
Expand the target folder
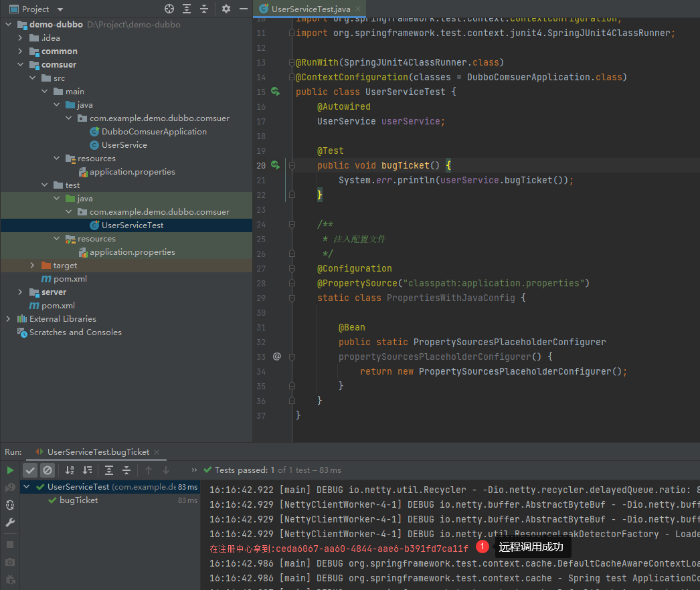pyautogui.click(x=32, y=266)
